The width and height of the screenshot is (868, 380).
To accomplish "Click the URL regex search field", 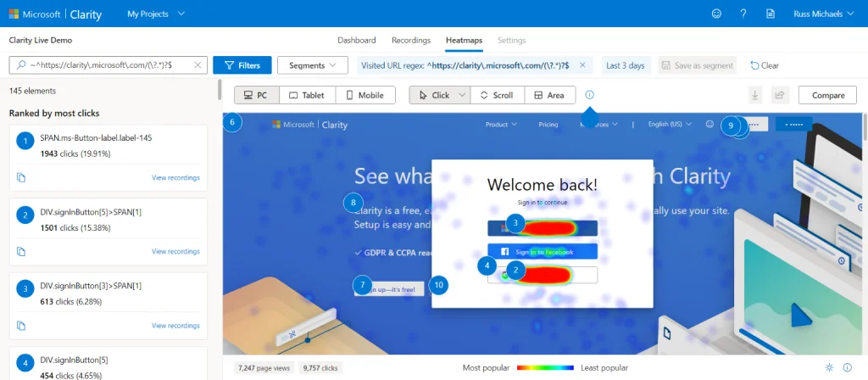I will pos(108,65).
